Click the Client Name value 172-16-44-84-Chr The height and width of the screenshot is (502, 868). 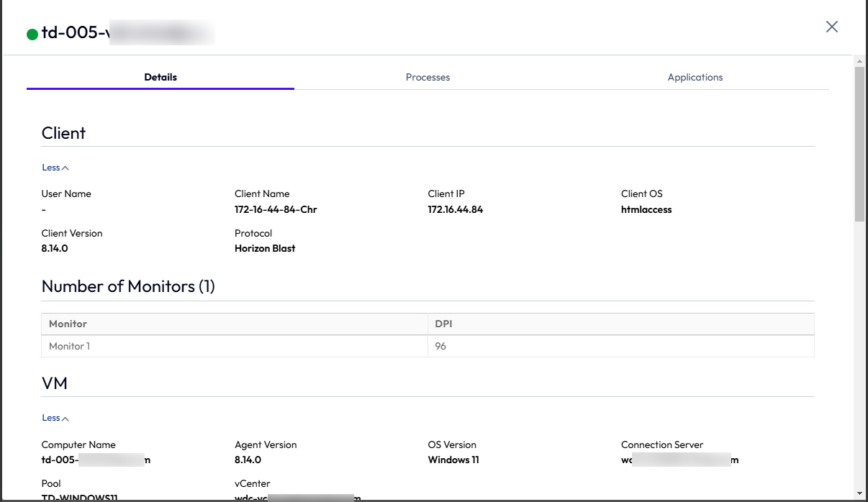(x=276, y=210)
